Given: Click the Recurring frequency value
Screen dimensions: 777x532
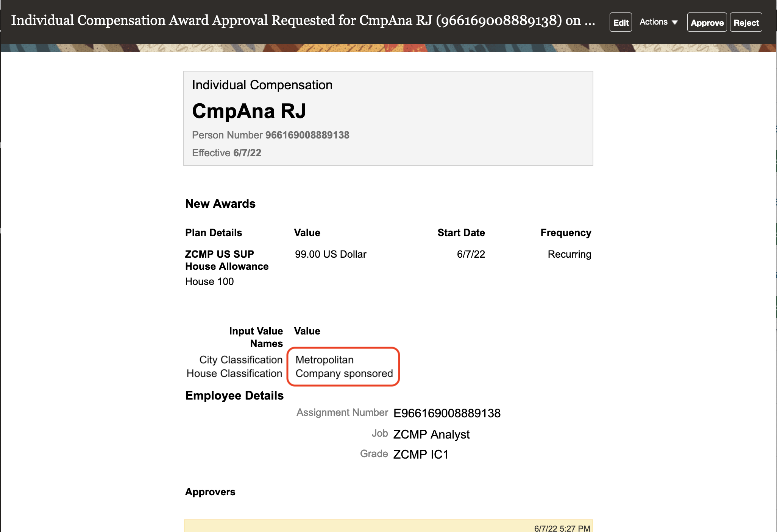Looking at the screenshot, I should [569, 254].
